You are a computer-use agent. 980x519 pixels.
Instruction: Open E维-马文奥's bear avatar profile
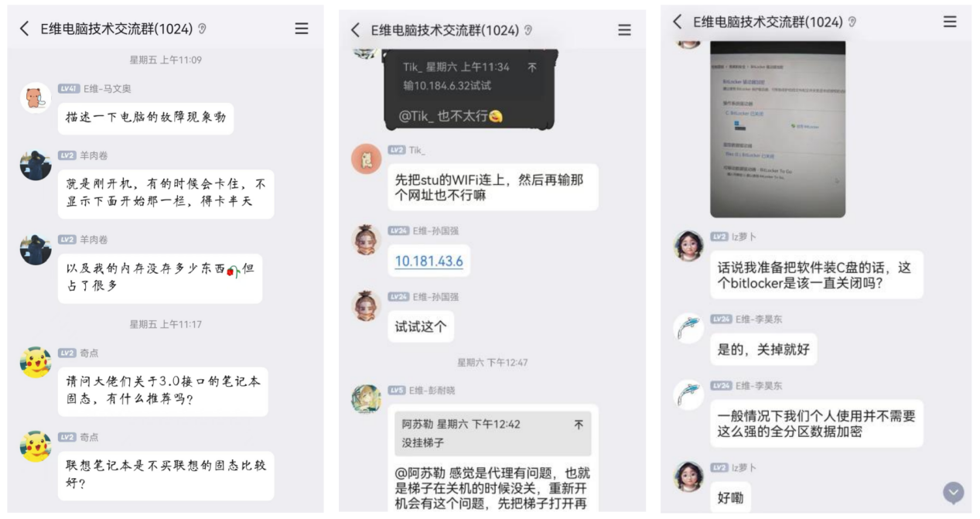[36, 97]
